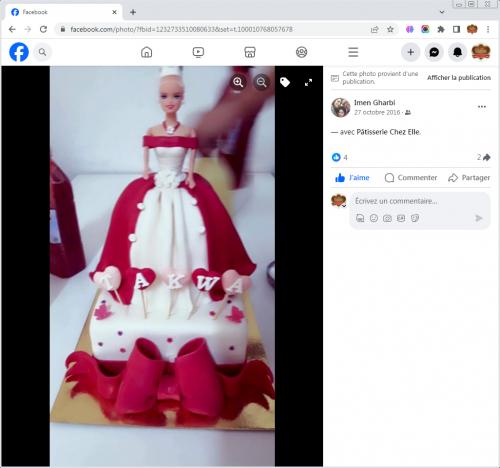The width and height of the screenshot is (500, 468).
Task: Click the J'aime like button
Action: 352,178
